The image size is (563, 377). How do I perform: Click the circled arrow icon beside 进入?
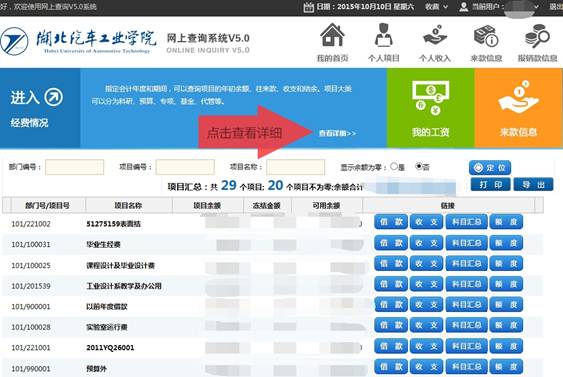[x=53, y=97]
